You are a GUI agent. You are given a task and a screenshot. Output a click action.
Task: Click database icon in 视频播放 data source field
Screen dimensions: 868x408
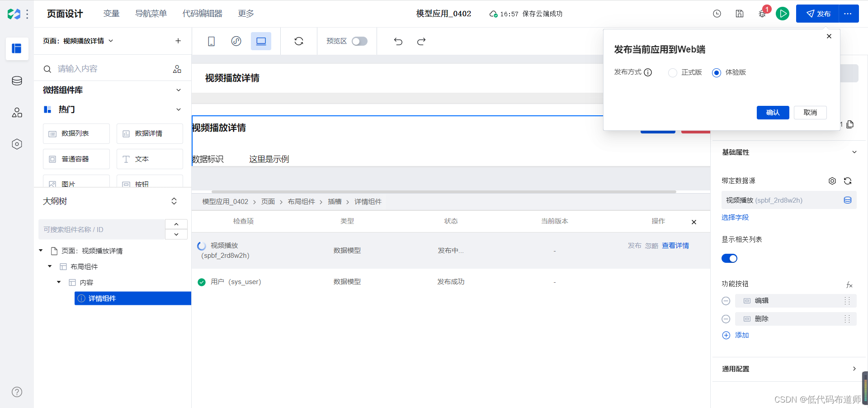(x=848, y=200)
